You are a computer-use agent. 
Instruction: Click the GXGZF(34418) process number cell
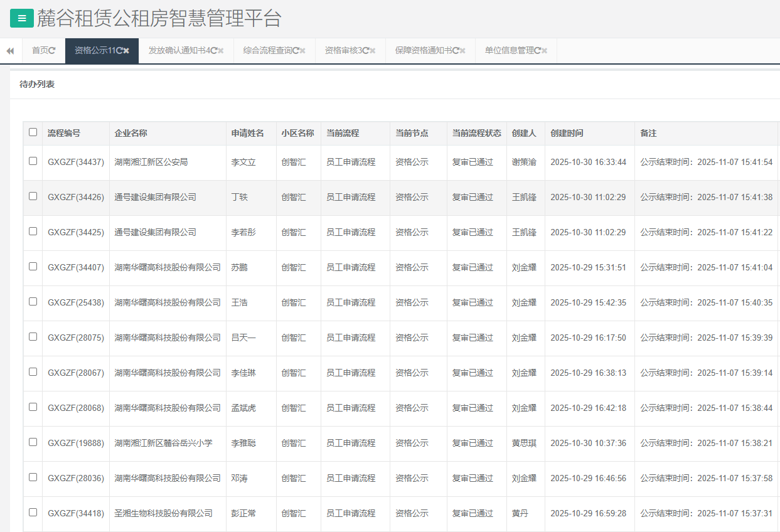coord(76,513)
